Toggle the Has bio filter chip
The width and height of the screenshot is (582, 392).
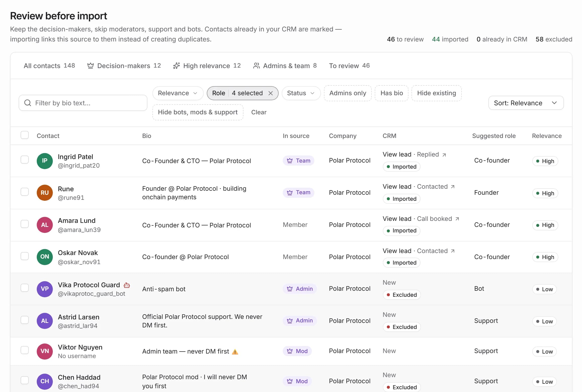(392, 93)
